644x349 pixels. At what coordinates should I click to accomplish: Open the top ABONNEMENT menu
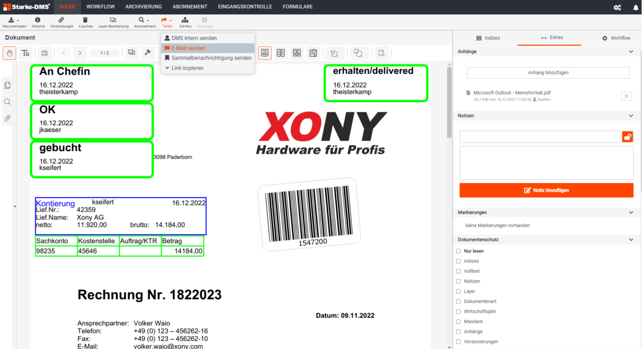tap(190, 7)
